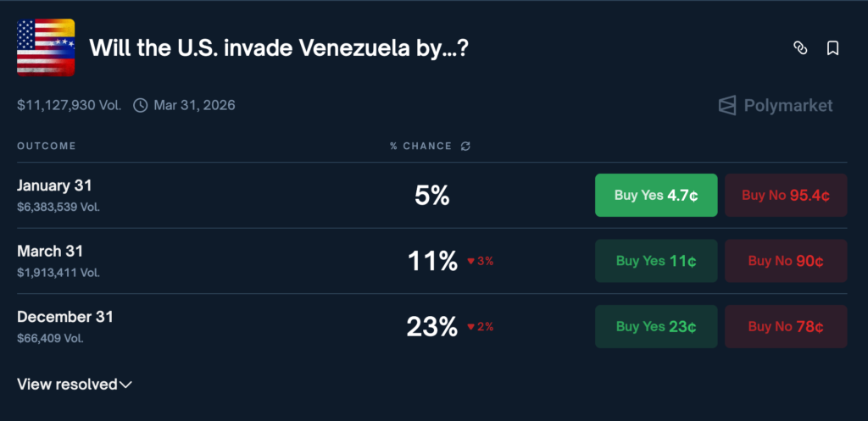
Task: Buy No at 90¢ for March 31
Action: click(x=786, y=261)
